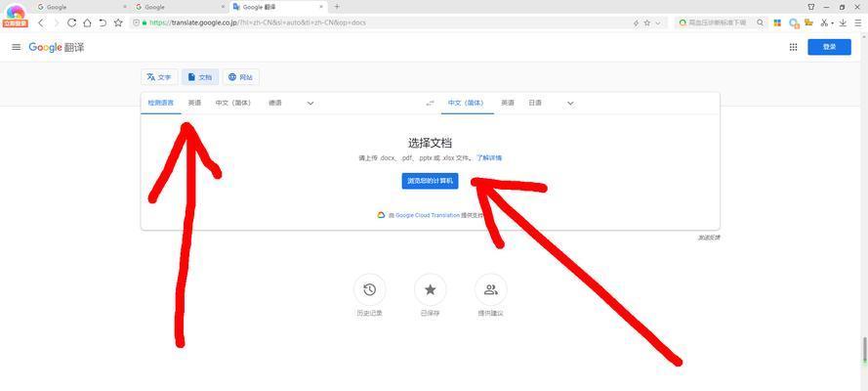Open the 了解详情 learn more link
Screen dimensions: 868x391
coord(489,157)
